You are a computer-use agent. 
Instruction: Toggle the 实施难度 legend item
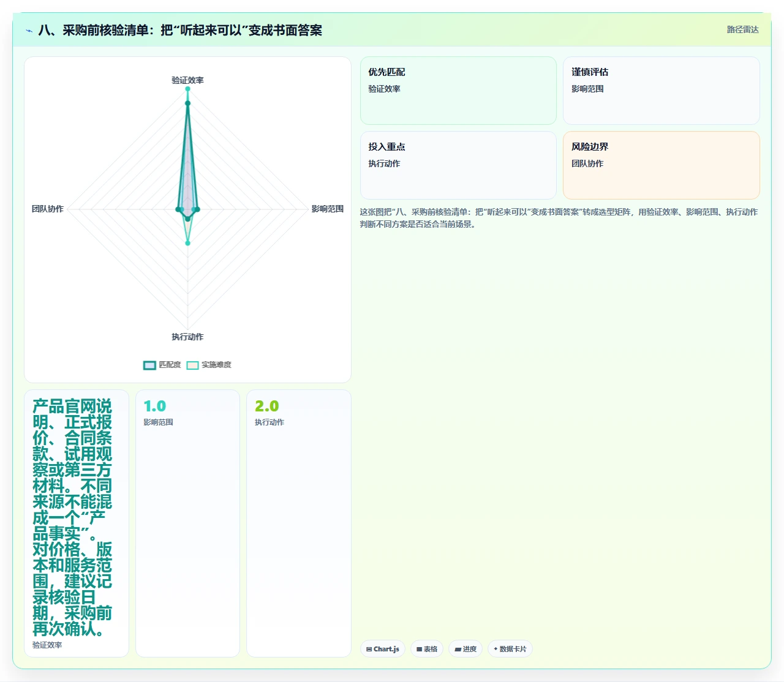209,365
